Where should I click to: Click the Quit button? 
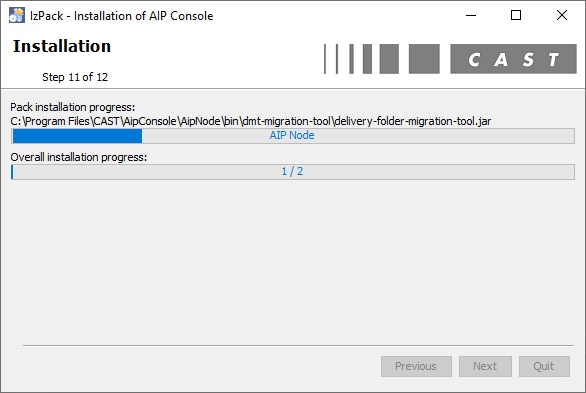[x=544, y=366]
